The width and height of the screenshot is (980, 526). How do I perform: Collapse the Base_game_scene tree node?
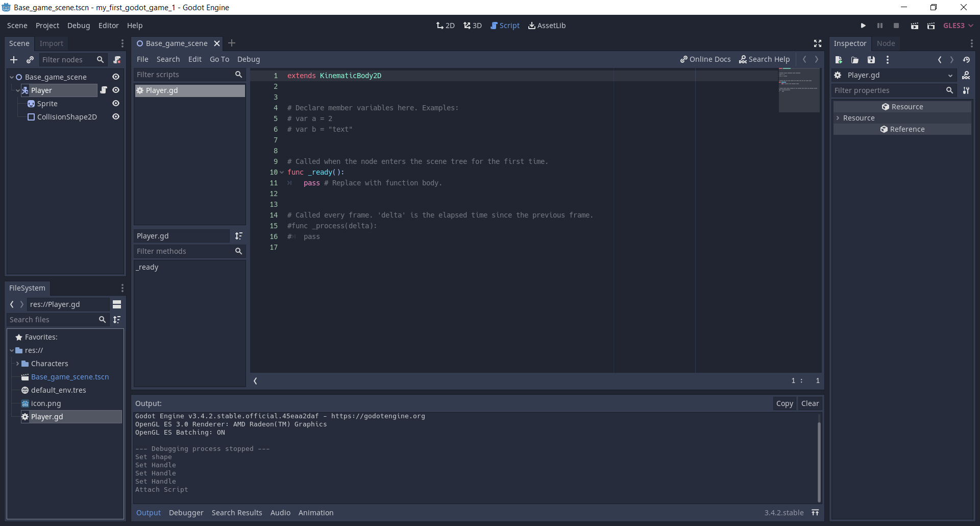12,77
